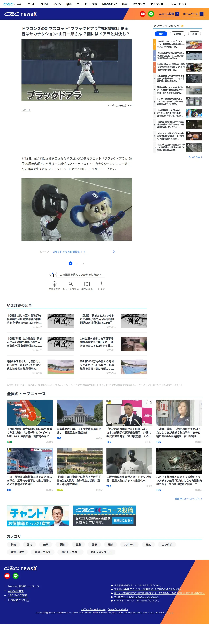Select the 愛知 category
This screenshot has width=209, height=644.
click(62, 544)
